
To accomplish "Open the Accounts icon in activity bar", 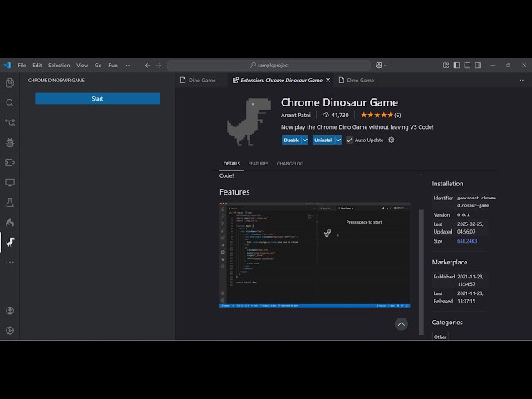I will pos(10,311).
